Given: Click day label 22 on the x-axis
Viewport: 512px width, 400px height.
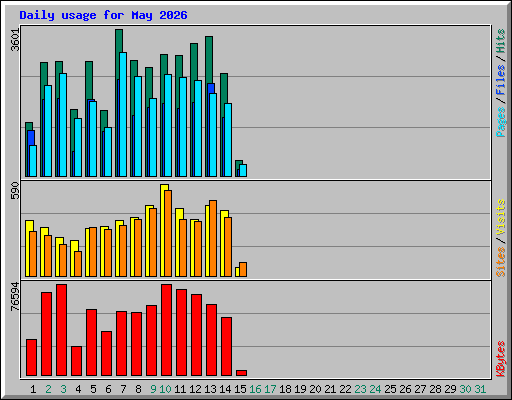Looking at the screenshot, I should 345,389.
